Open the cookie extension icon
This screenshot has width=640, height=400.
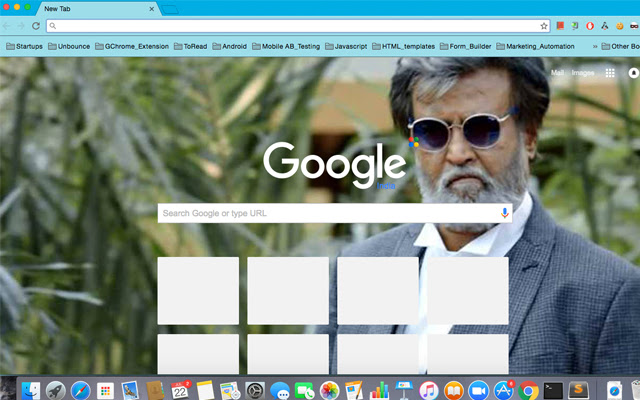tap(620, 26)
